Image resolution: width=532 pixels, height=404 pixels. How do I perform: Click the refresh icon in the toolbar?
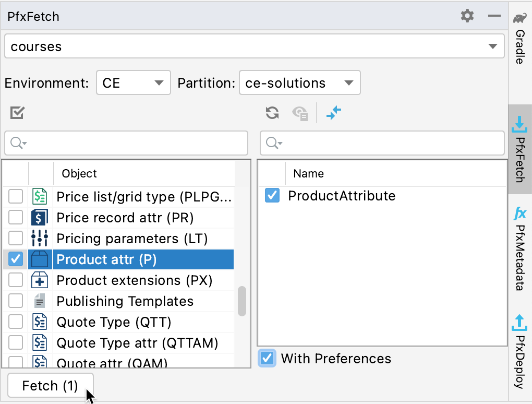pos(272,113)
